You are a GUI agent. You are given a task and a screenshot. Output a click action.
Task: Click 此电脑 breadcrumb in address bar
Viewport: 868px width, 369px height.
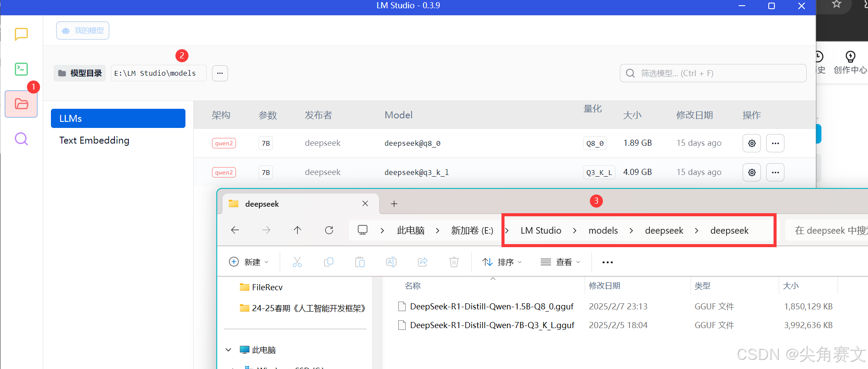tap(410, 230)
